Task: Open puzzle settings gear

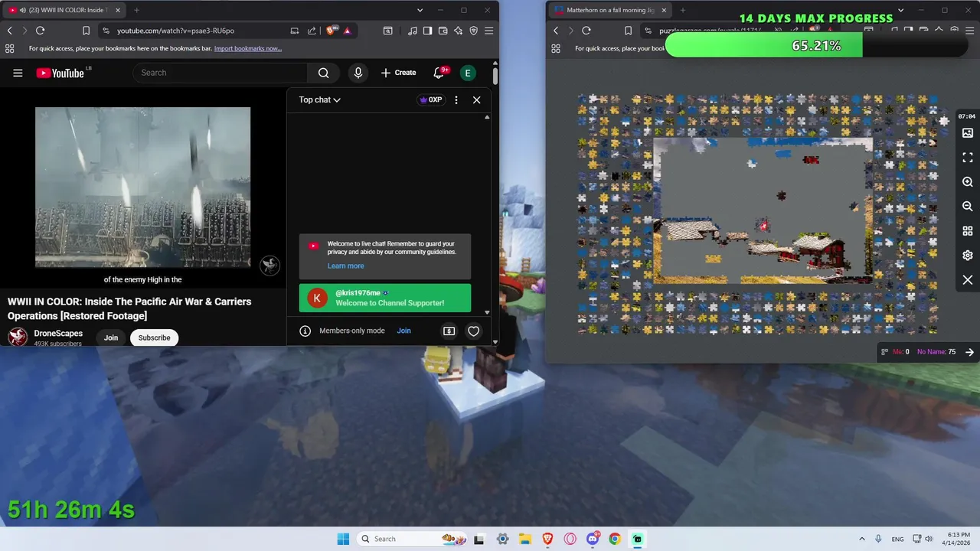Action: point(968,256)
